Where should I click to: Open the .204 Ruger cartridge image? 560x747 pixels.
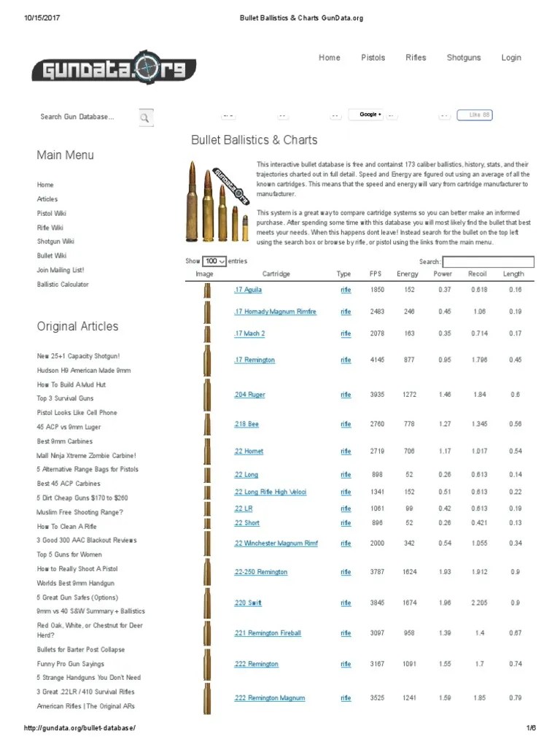[x=207, y=395]
